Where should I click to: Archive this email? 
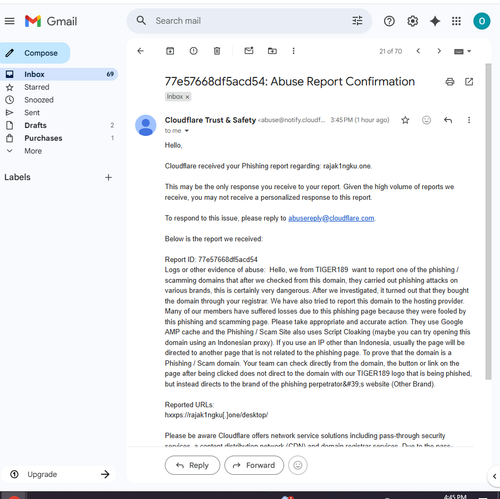(x=170, y=51)
